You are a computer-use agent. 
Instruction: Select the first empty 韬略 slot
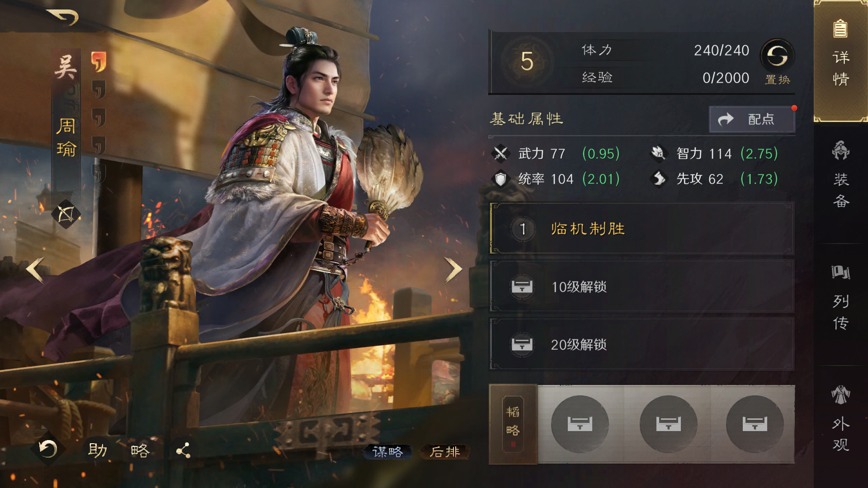[x=580, y=424]
